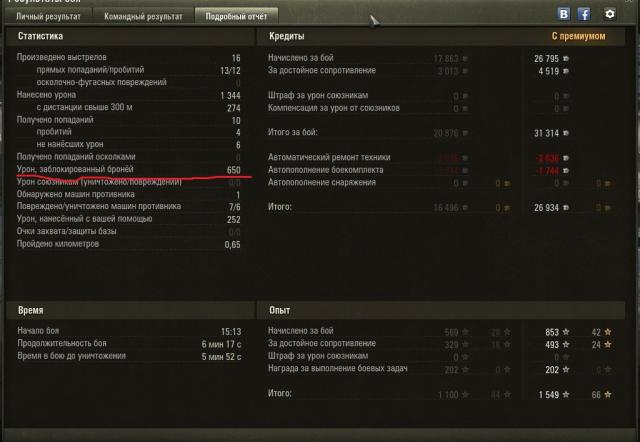
Task: Share result via VKontakte icon
Action: [x=564, y=14]
